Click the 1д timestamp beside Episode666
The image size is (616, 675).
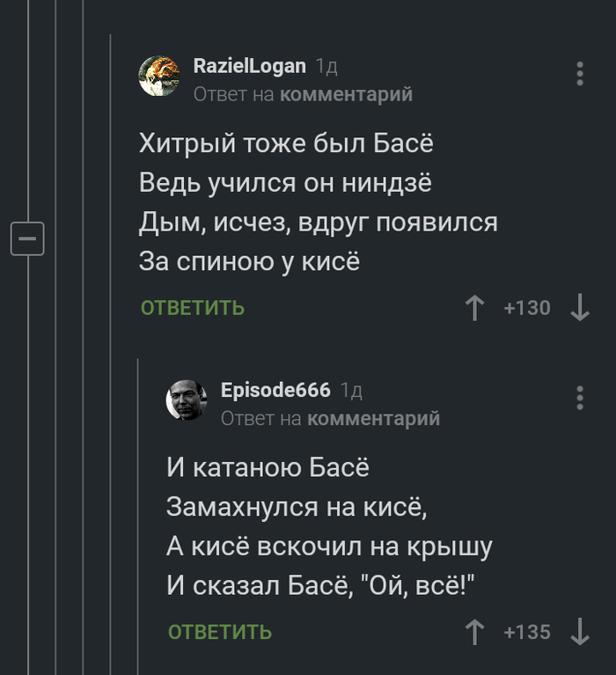(351, 390)
